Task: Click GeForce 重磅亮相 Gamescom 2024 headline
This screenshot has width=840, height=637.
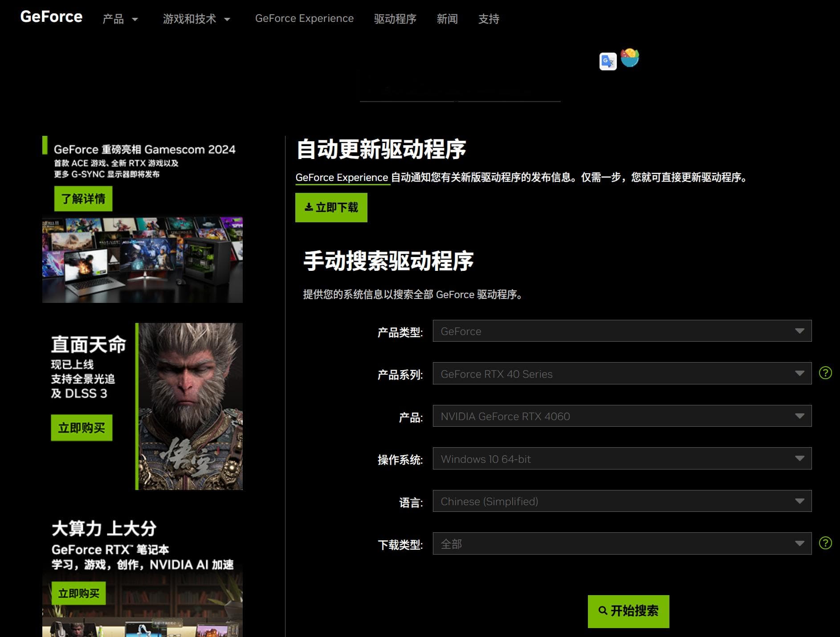Action: (x=145, y=150)
